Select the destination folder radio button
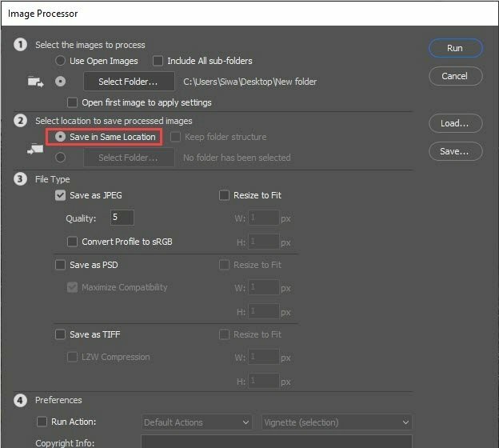The image size is (499, 448). tap(60, 158)
